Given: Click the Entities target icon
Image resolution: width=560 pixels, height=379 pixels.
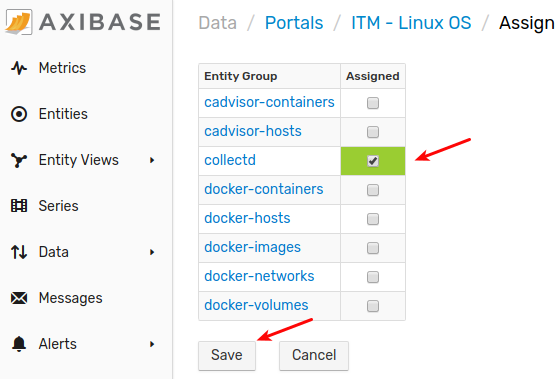Looking at the screenshot, I should point(19,114).
